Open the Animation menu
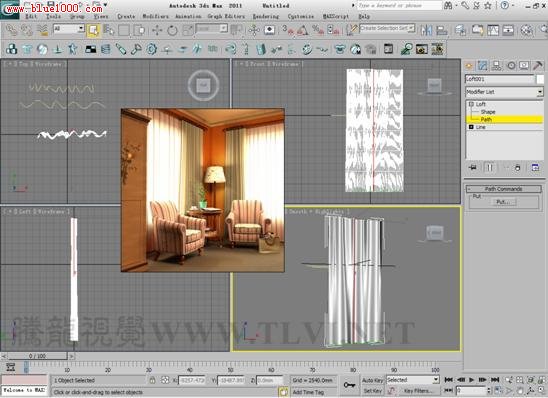Screen dimensions: 548x398 tap(188, 16)
